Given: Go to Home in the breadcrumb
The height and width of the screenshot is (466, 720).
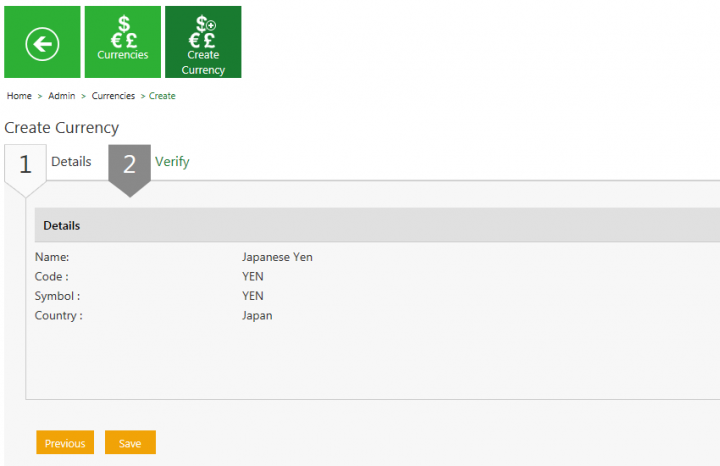Looking at the screenshot, I should [x=19, y=96].
